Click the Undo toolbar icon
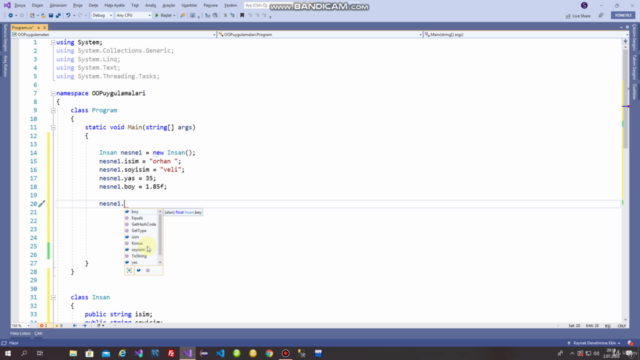 [68, 16]
